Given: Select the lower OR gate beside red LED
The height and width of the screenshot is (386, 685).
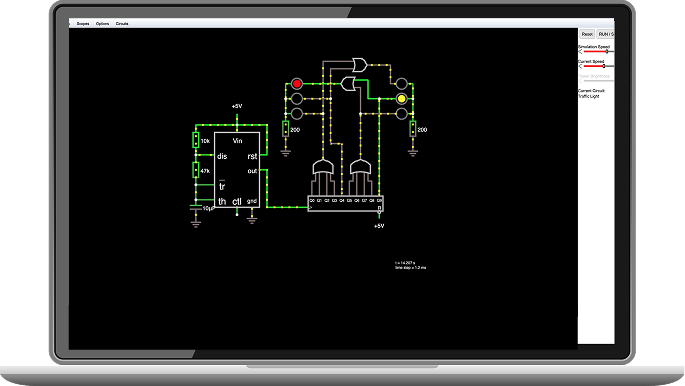Looking at the screenshot, I should point(348,83).
